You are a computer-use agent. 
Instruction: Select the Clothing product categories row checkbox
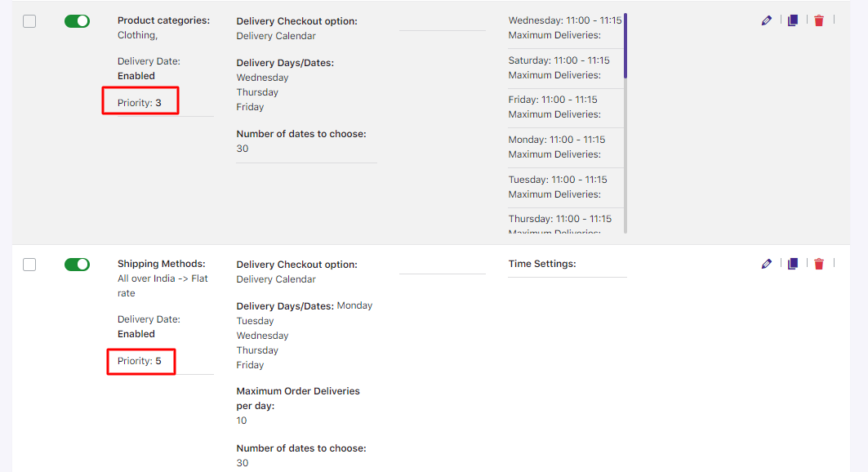[x=29, y=21]
